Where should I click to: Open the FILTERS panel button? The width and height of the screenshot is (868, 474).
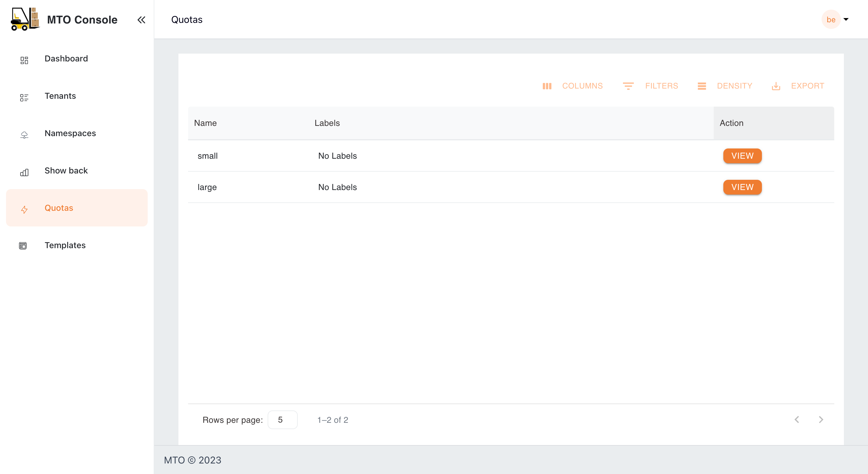click(650, 86)
